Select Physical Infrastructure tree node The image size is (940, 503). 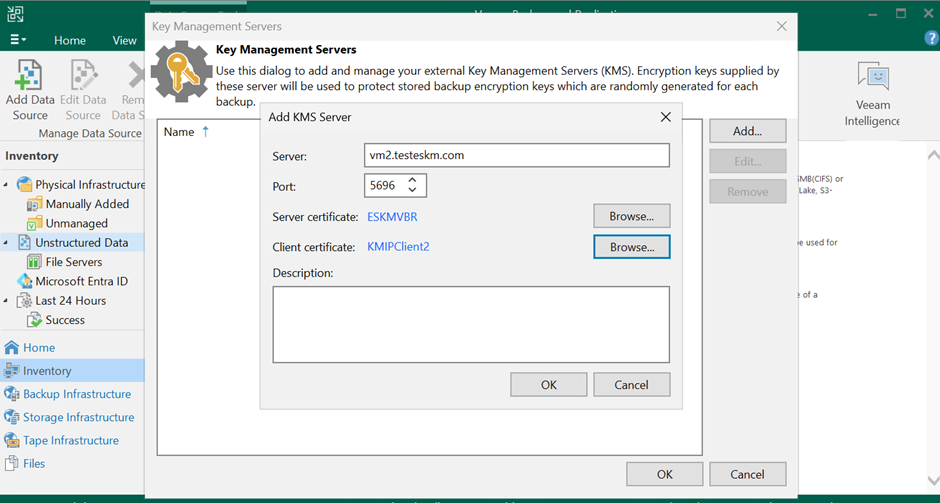(x=90, y=185)
